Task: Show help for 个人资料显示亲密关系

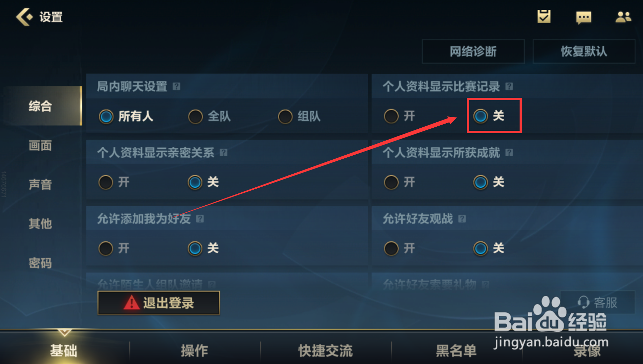Action: [x=223, y=152]
